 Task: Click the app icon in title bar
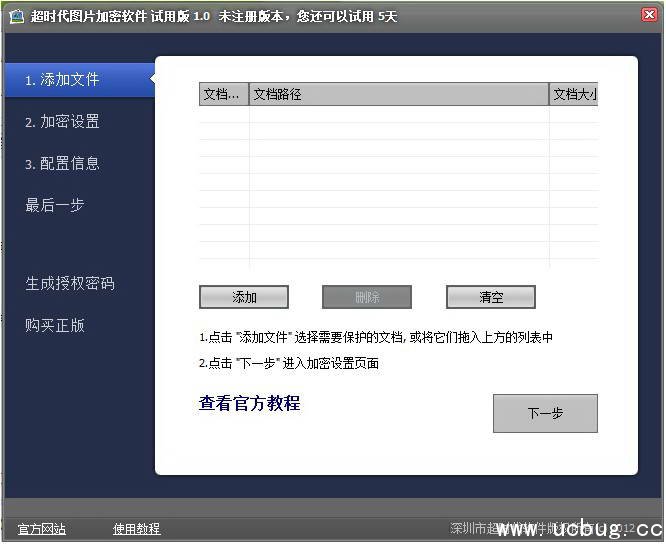coord(16,17)
